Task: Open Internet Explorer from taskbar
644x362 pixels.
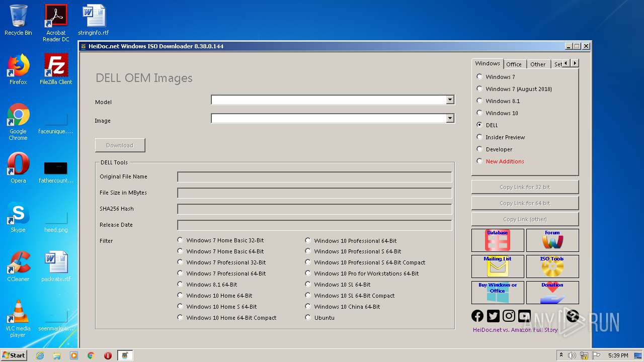Action: (40, 355)
